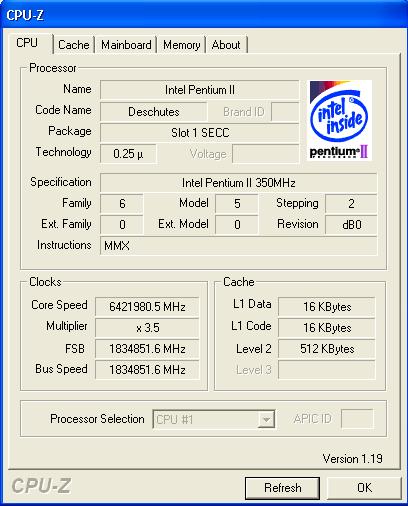
Task: Expand the Processor Selection dropdown arrow
Action: (266, 419)
